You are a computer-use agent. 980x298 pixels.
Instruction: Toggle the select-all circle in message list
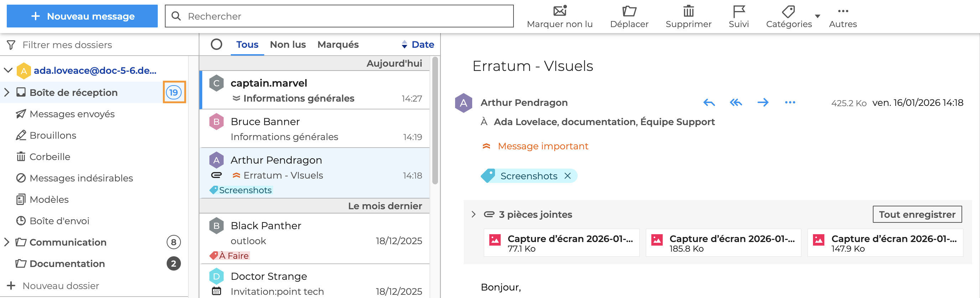point(216,45)
